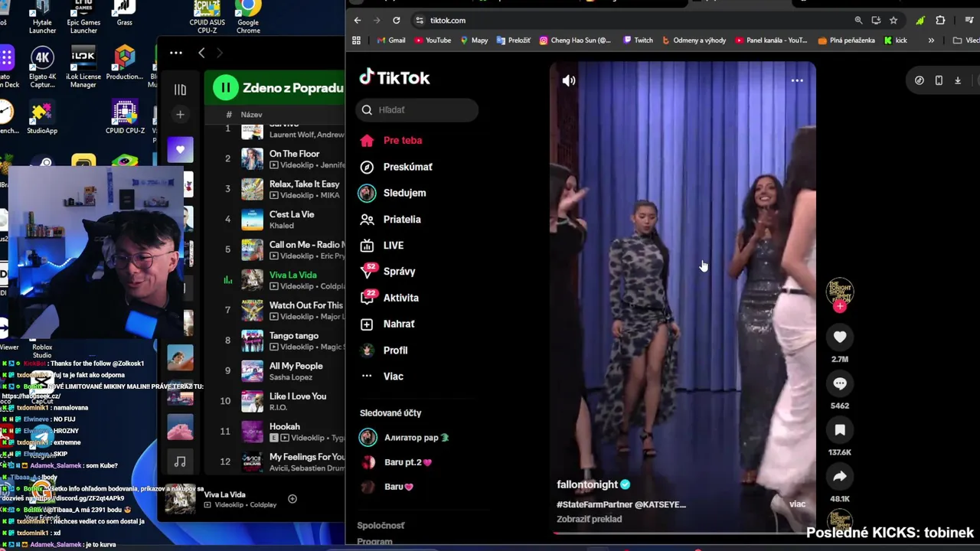The image size is (980, 551).
Task: Open Liked Songs heart tile in Spotify
Action: pos(180,150)
